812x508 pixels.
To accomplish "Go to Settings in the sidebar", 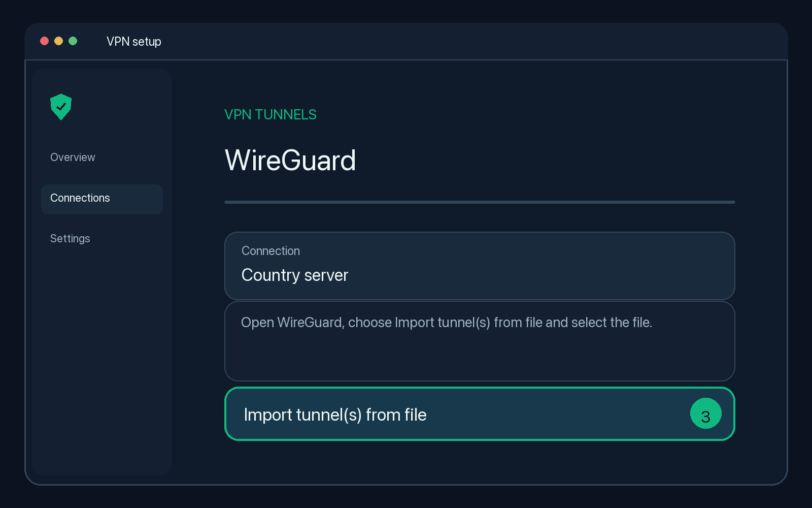I will [70, 239].
